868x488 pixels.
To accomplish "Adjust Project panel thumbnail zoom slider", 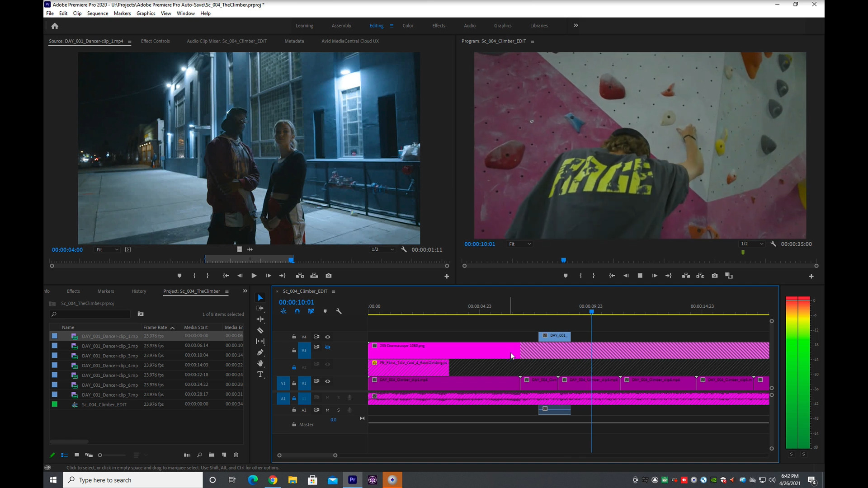I will (112, 455).
